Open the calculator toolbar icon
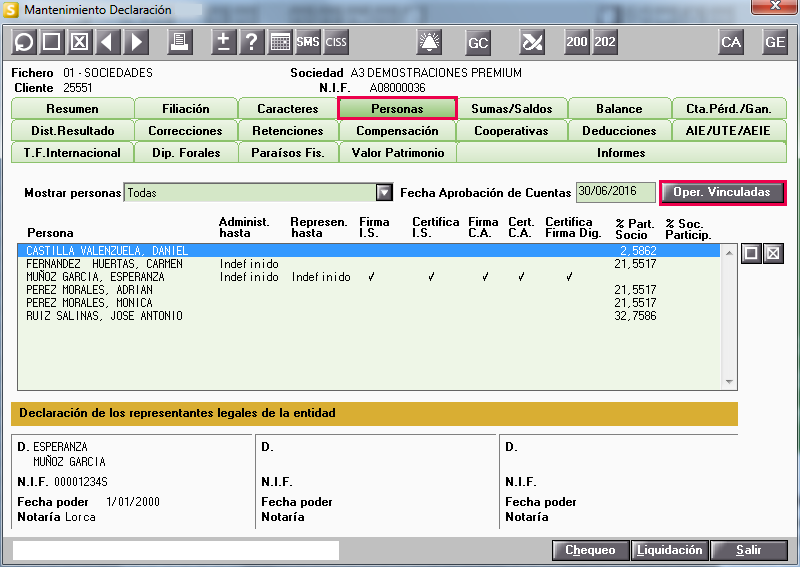Image resolution: width=800 pixels, height=567 pixels. pos(280,42)
